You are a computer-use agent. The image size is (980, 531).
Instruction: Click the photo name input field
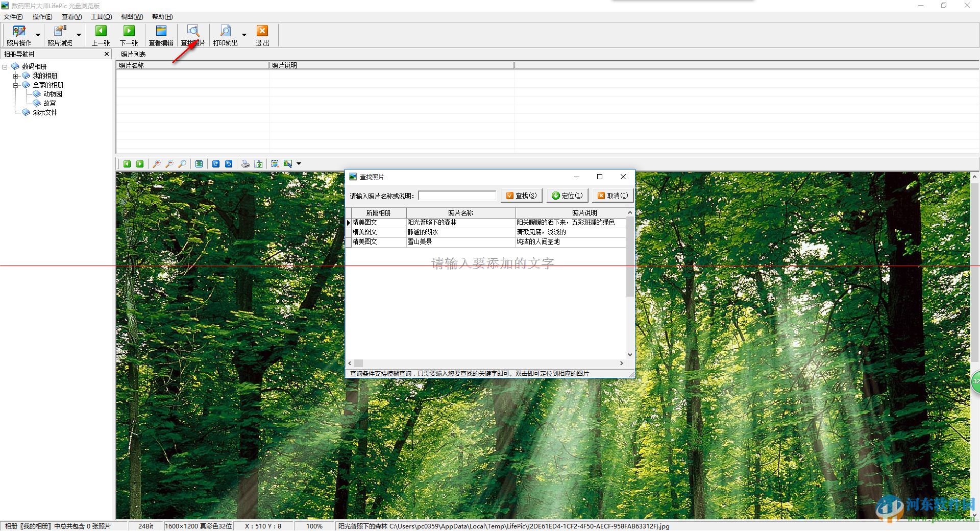click(457, 195)
